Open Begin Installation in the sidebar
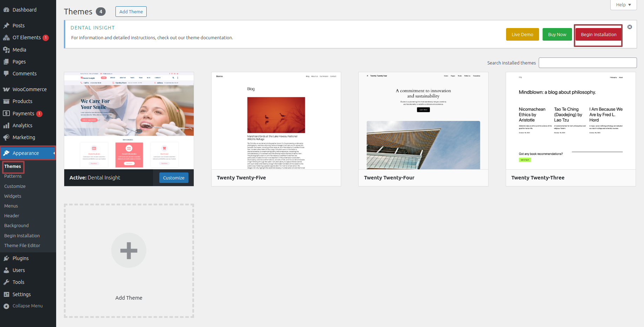 click(x=22, y=236)
